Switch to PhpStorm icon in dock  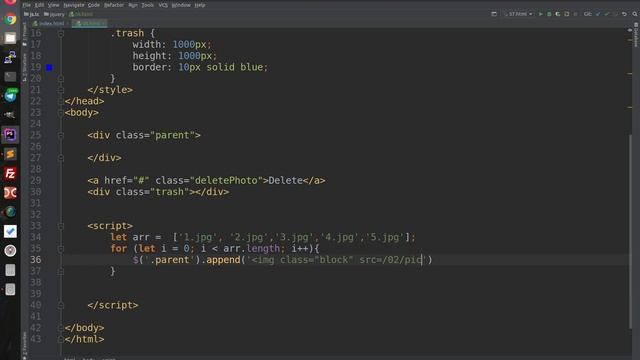coord(10,135)
